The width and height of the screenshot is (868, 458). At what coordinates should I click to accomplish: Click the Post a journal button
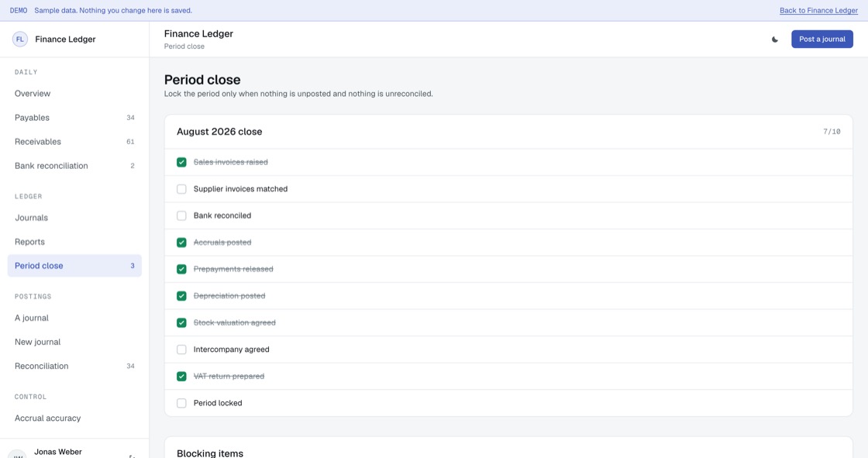point(822,40)
